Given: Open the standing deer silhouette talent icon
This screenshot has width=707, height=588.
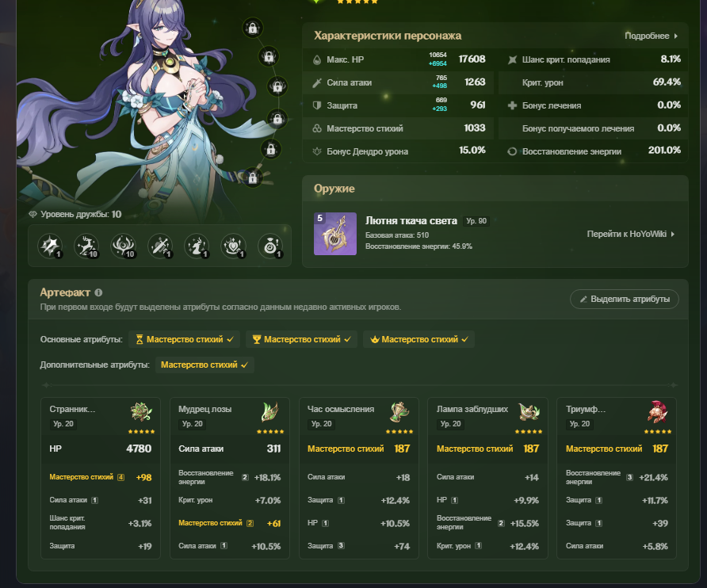Looking at the screenshot, I should click(x=197, y=246).
